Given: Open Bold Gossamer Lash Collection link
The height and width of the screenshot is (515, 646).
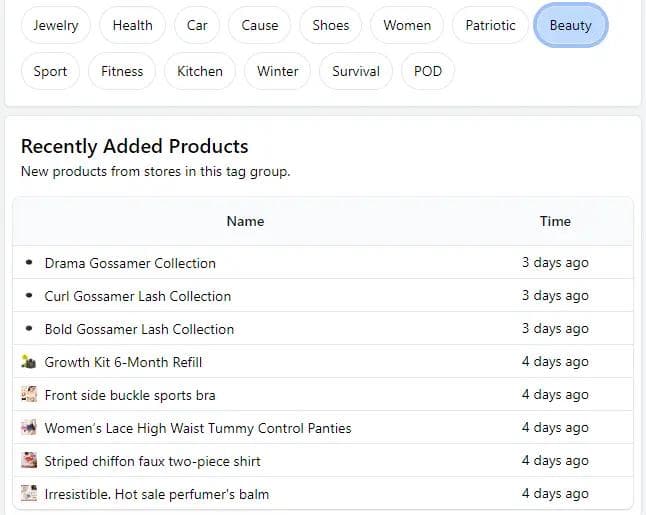Looking at the screenshot, I should click(x=139, y=329).
